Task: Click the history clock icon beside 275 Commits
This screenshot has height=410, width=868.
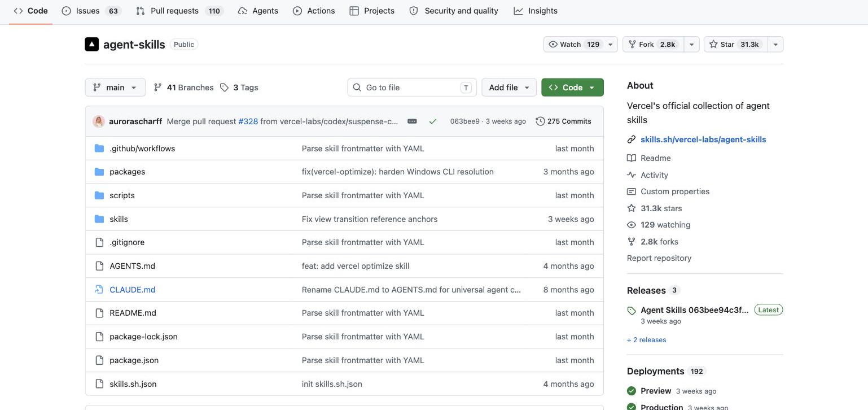Action: coord(540,121)
